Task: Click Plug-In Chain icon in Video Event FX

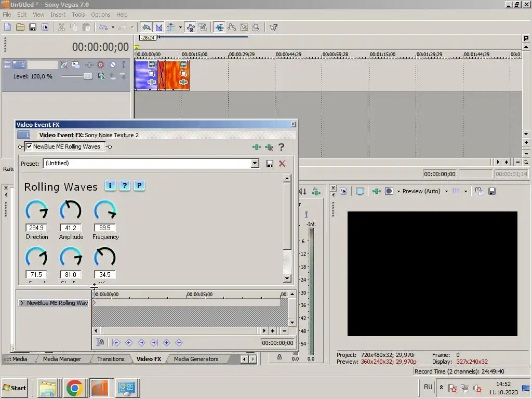Action: point(257,147)
